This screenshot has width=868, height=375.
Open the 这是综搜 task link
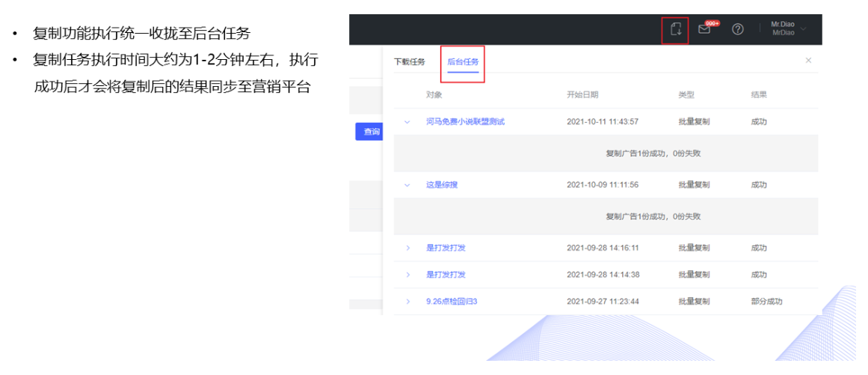[x=441, y=185]
